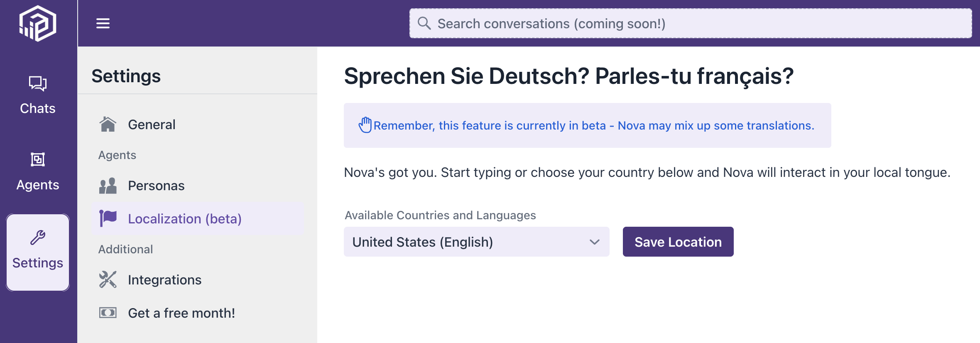The height and width of the screenshot is (343, 980).
Task: Select General in settings menu
Action: pyautogui.click(x=152, y=125)
